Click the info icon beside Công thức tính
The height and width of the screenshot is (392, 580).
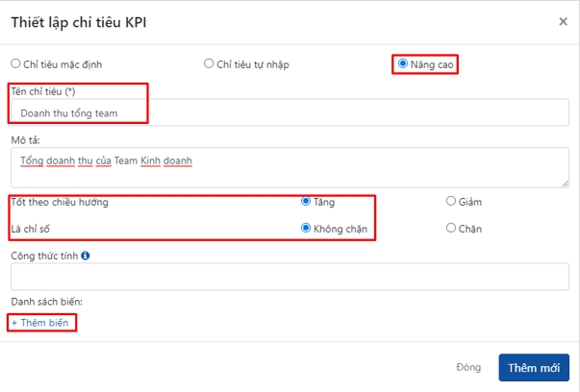pyautogui.click(x=86, y=256)
